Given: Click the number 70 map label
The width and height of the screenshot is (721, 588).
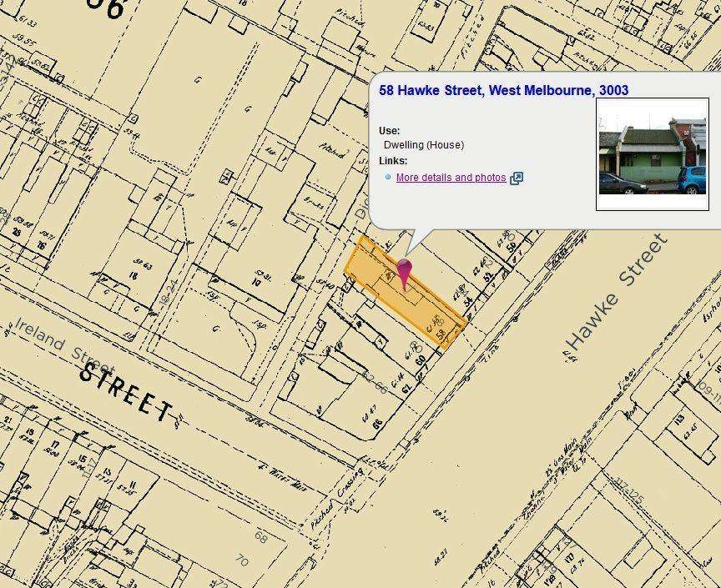Looking at the screenshot, I should (242, 560).
